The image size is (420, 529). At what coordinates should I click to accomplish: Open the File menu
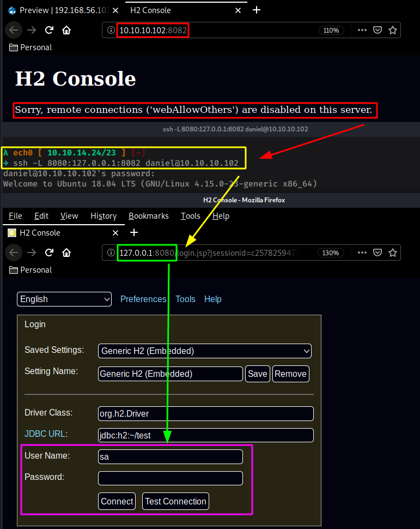(15, 216)
